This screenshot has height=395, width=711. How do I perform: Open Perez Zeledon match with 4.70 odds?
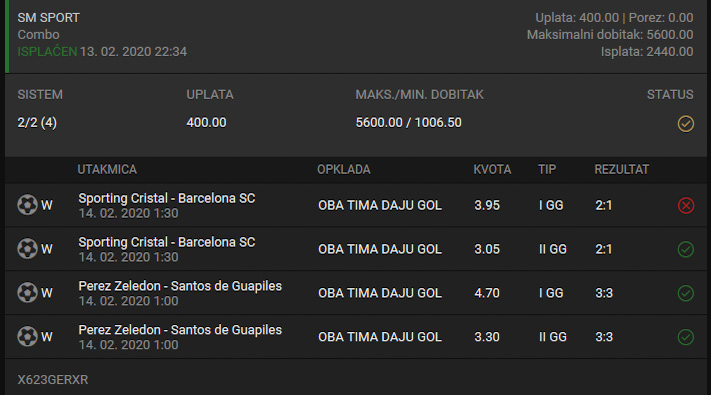(x=180, y=286)
